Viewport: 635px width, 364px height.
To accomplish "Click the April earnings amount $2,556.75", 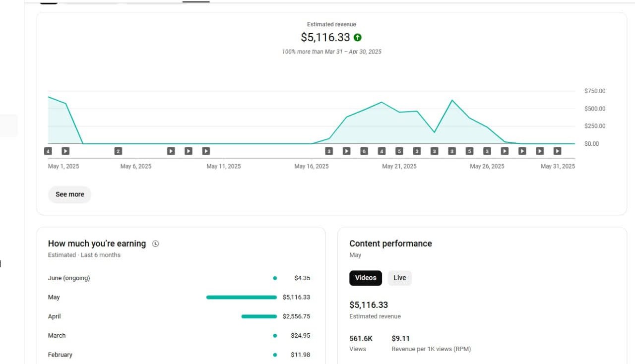I will (x=297, y=316).
